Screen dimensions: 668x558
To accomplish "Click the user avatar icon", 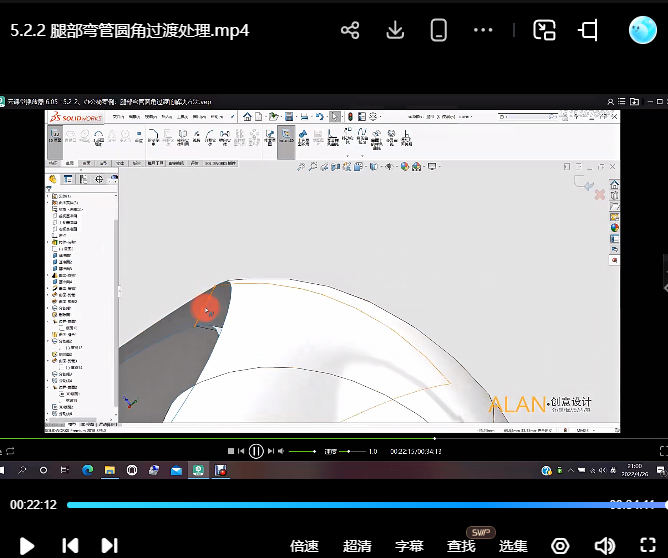I will (642, 30).
